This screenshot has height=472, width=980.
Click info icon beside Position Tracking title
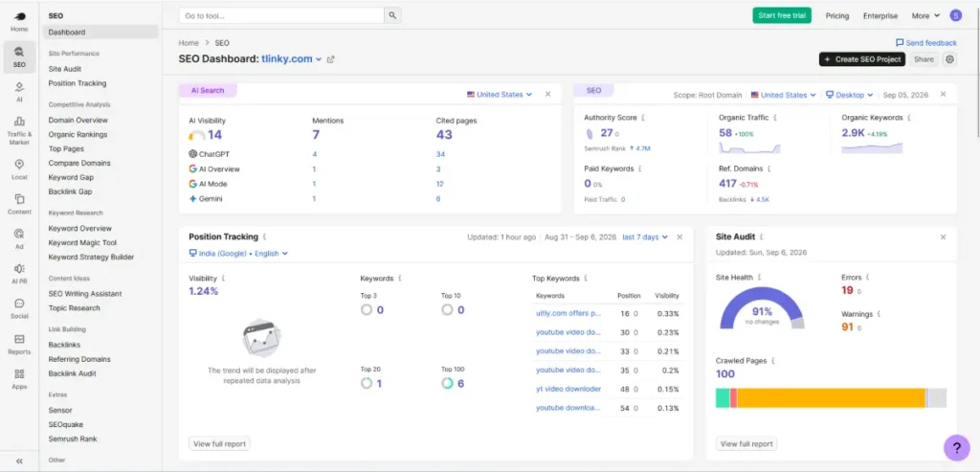(264, 236)
